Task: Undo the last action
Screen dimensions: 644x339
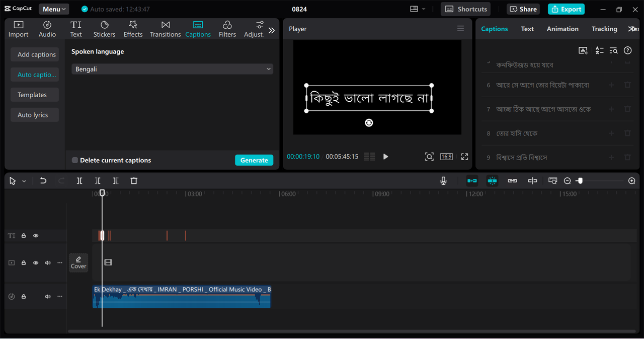Action: (x=43, y=181)
